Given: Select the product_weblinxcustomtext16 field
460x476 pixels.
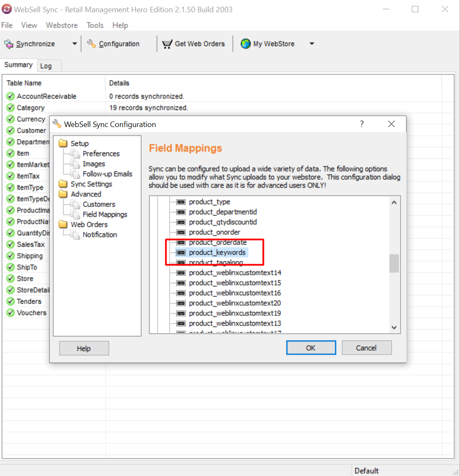Looking at the screenshot, I should 235,293.
